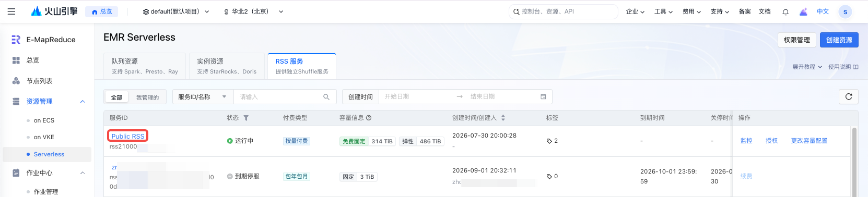
Task: Sort by 创建时间/创建人 column
Action: 503,118
